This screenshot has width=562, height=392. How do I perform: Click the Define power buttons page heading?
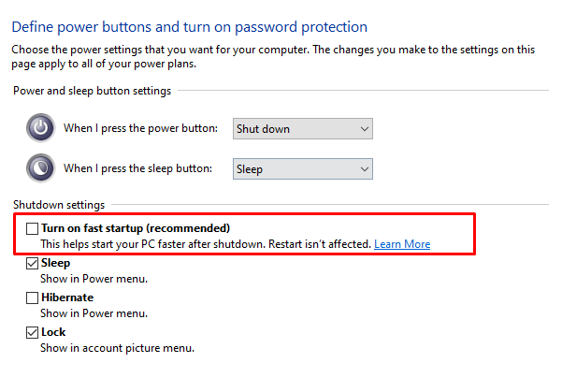190,27
